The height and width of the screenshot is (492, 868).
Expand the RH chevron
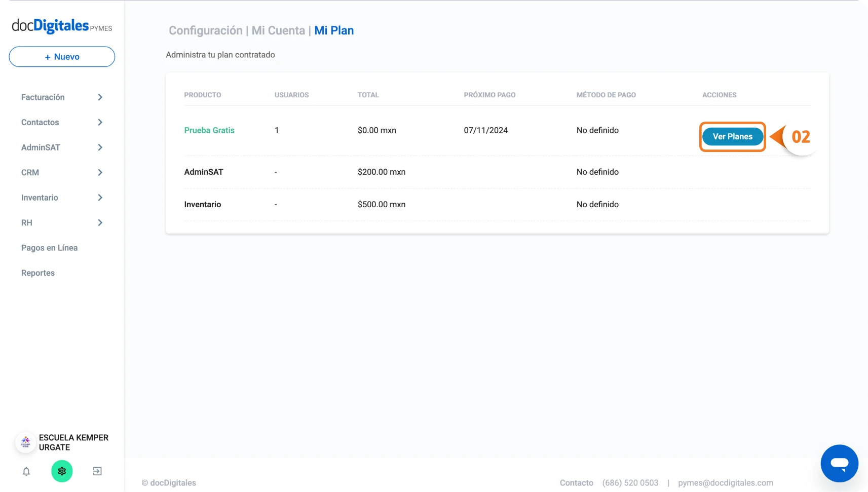(x=100, y=222)
